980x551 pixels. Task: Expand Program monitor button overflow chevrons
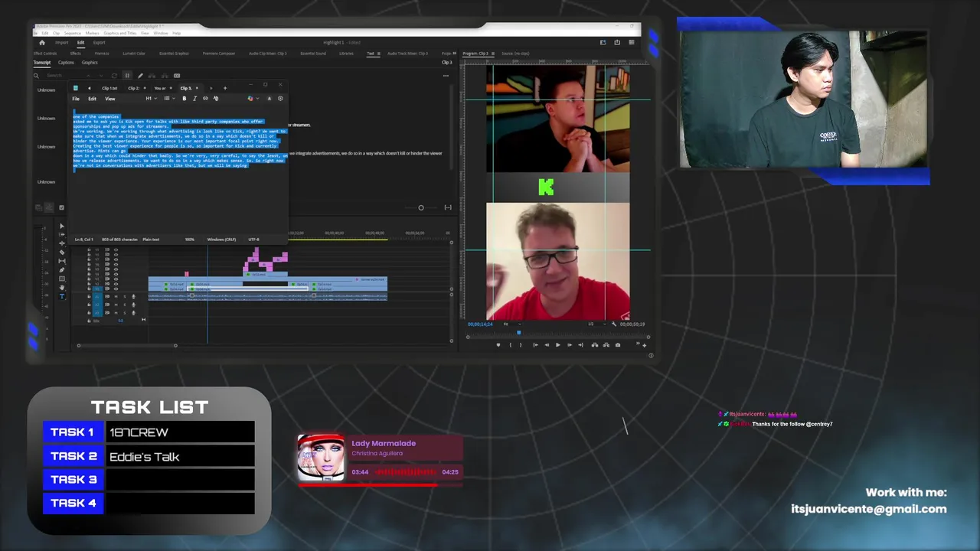click(x=638, y=343)
